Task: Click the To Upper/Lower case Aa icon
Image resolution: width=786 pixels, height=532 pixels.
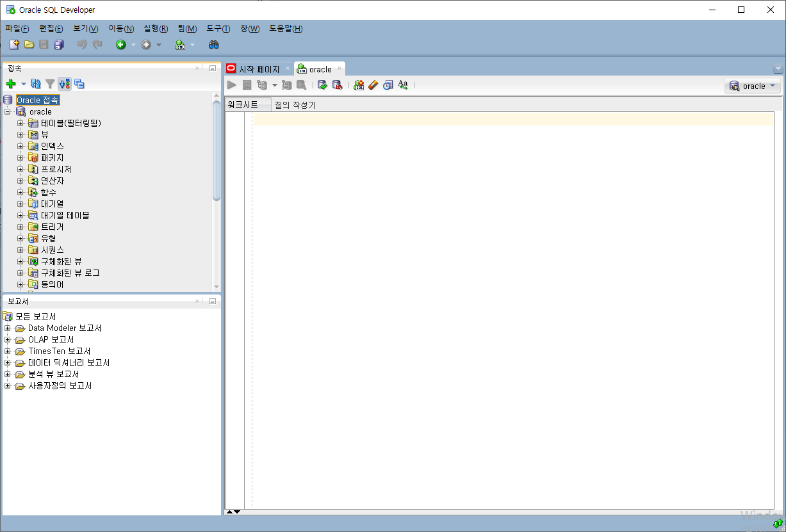Action: pyautogui.click(x=403, y=85)
